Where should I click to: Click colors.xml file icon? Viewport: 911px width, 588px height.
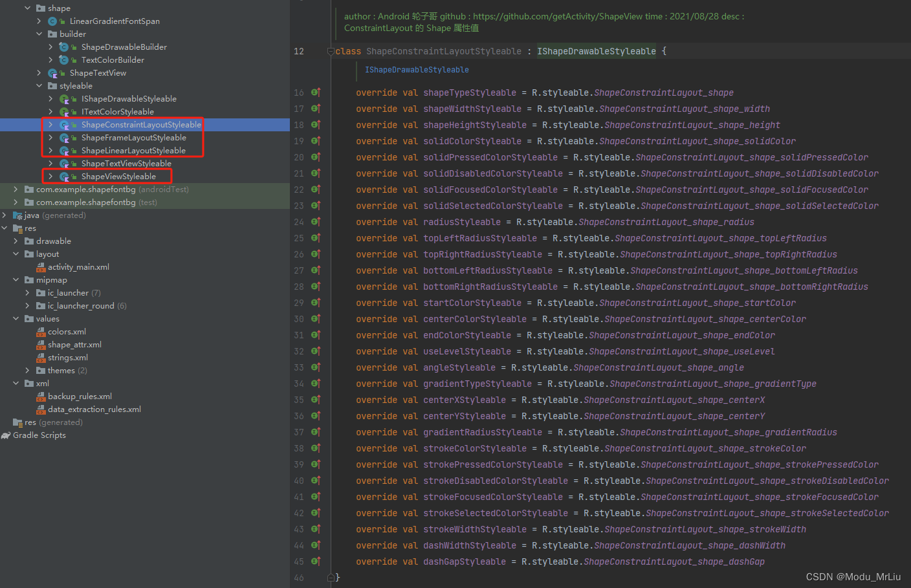click(x=41, y=332)
